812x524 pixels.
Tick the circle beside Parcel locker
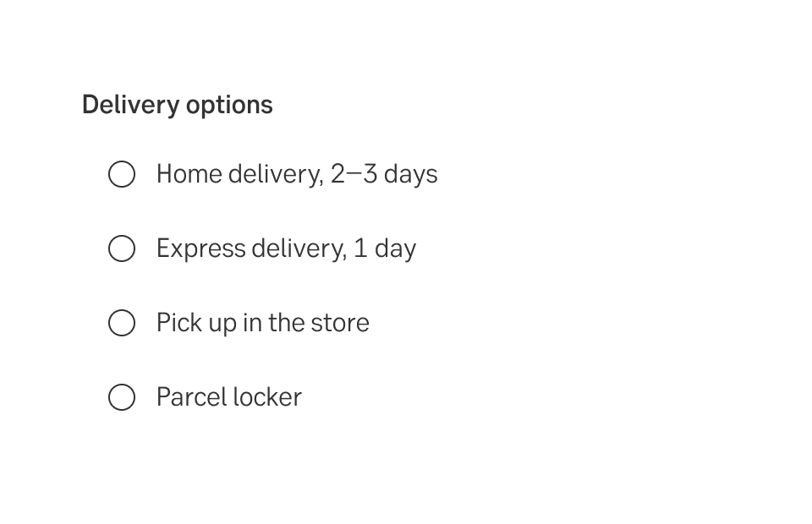(122, 397)
